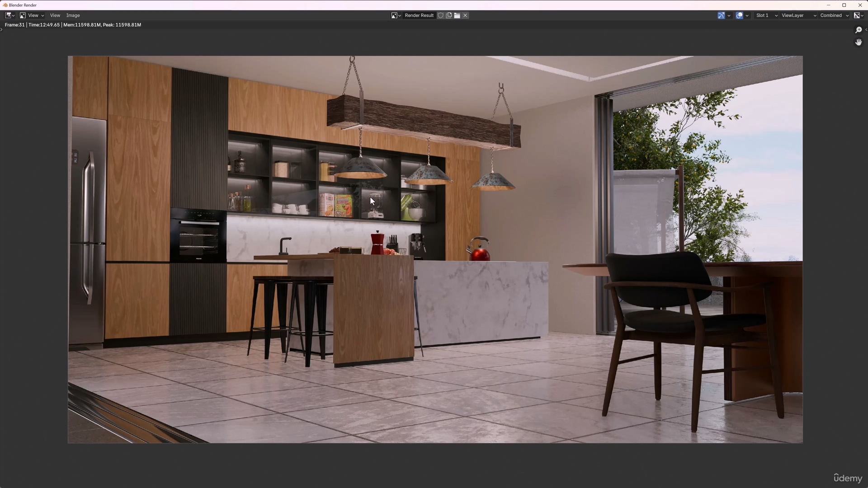Screen dimensions: 868x488
Task: Click the image editor mode icon
Action: (x=23, y=15)
